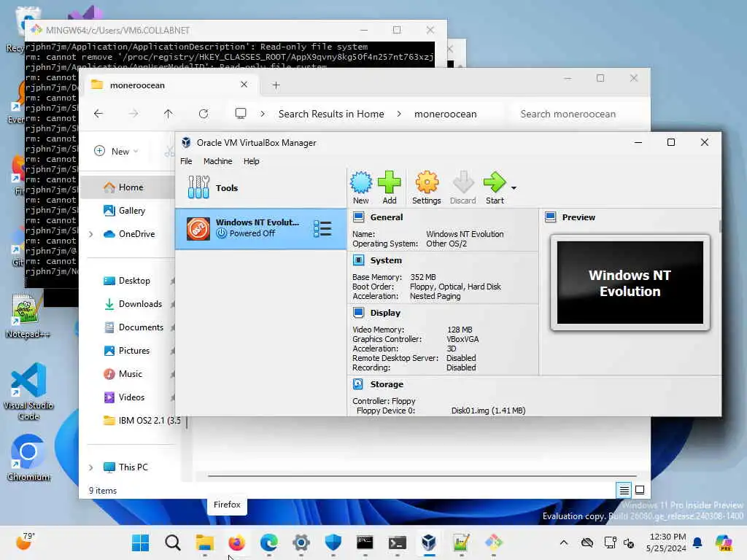This screenshot has height=560, width=747.
Task: Open taskbar Search
Action: (172, 542)
